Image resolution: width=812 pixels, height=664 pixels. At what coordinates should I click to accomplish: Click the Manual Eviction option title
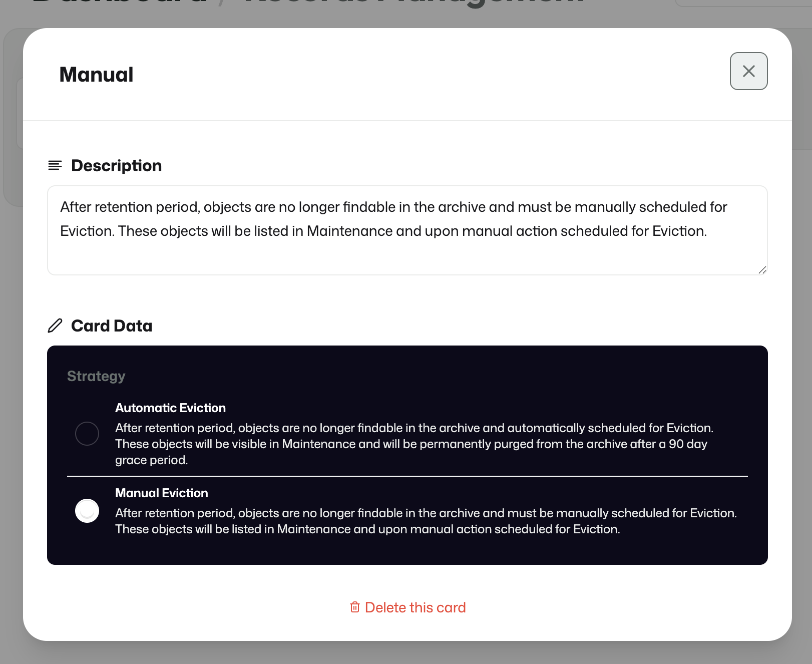click(161, 493)
